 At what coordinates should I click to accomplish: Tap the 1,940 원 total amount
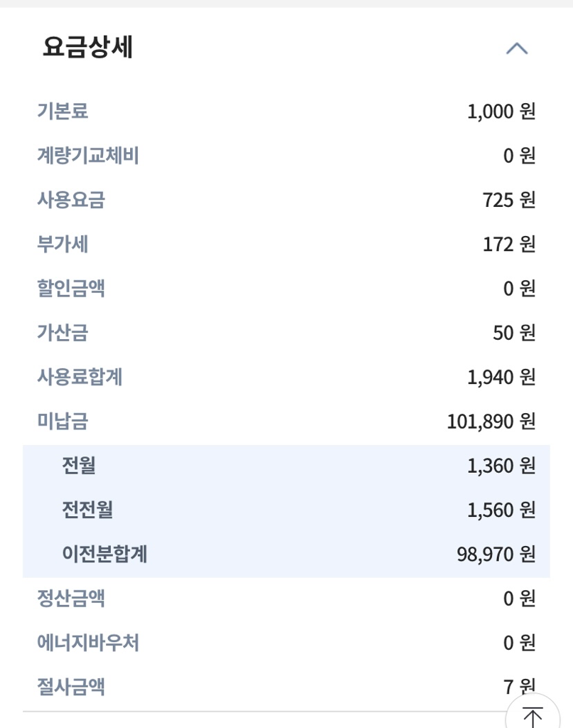(x=501, y=377)
